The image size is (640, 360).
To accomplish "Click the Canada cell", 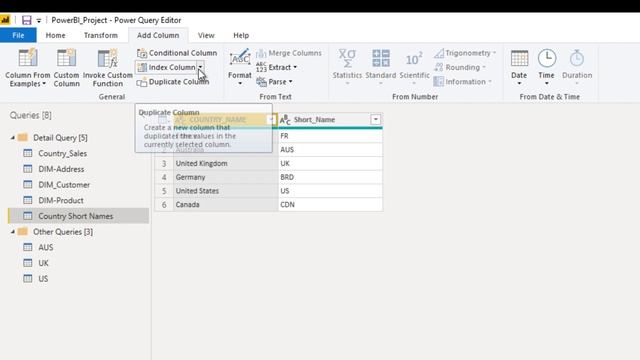I will [226, 204].
